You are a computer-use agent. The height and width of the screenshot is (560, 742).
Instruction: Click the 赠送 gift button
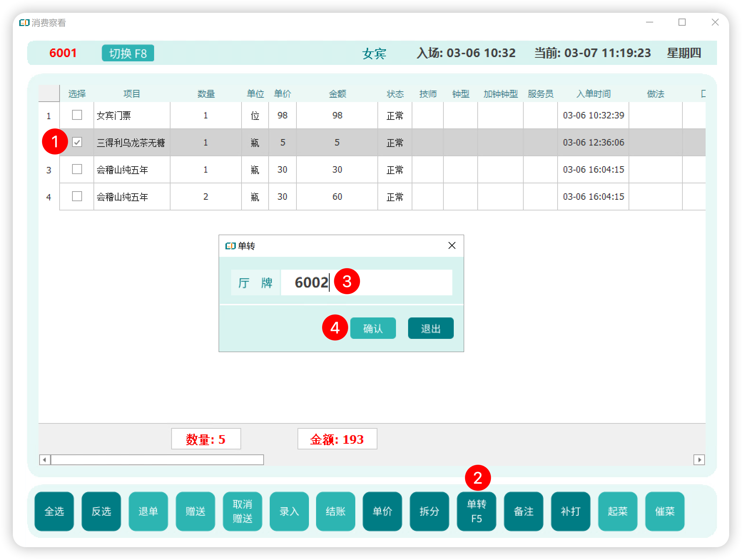pyautogui.click(x=195, y=511)
